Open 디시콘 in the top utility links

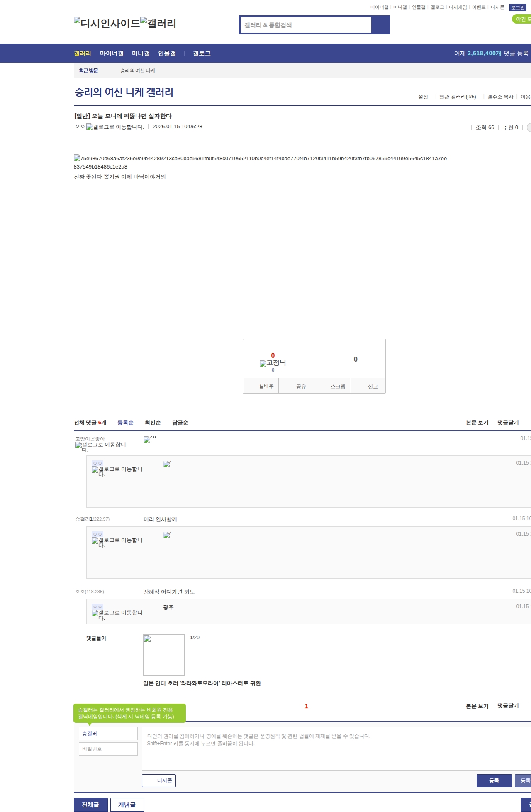coord(497,7)
